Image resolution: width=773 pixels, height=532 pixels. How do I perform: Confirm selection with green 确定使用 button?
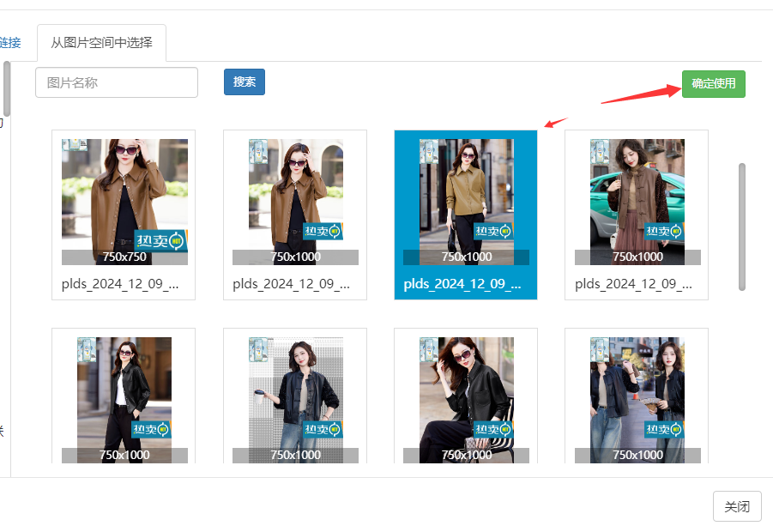pos(713,83)
